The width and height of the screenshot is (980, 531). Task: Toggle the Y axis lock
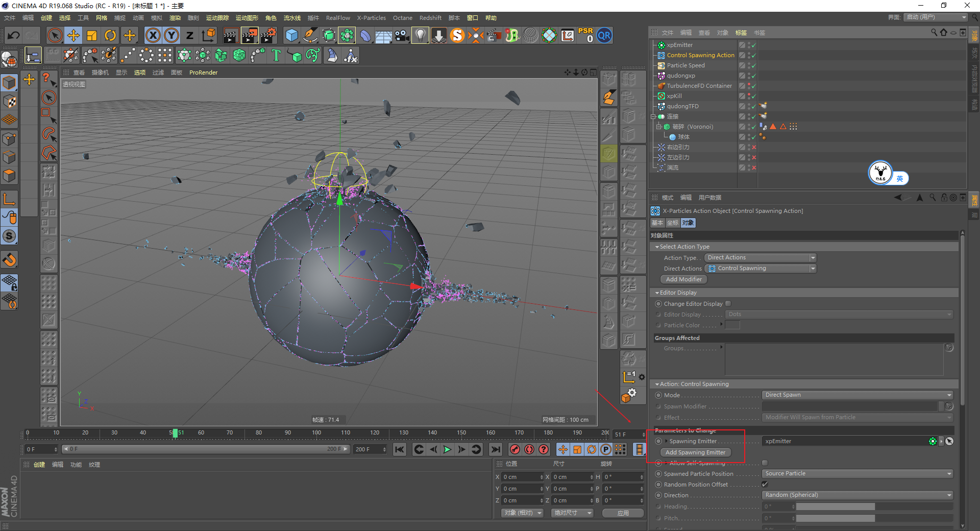pos(171,36)
